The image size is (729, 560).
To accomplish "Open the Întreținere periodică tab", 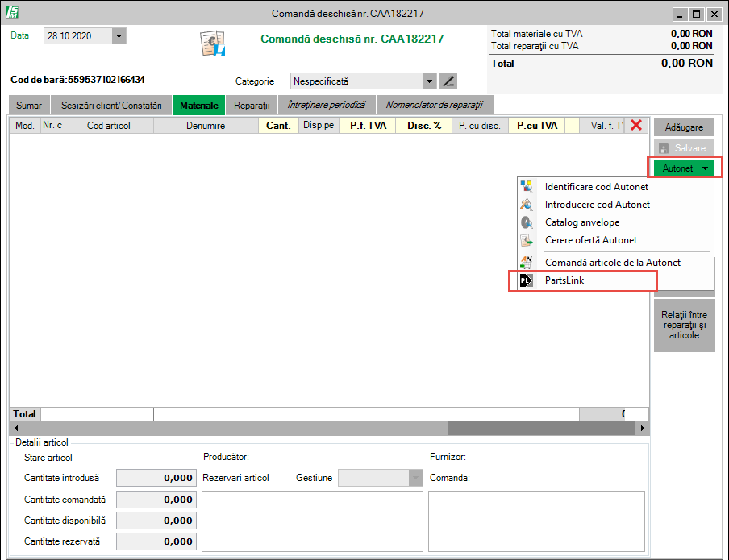I will pos(327,105).
